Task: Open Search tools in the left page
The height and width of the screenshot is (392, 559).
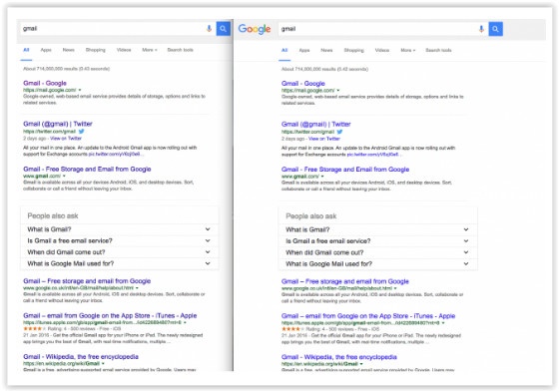Action: coord(181,50)
